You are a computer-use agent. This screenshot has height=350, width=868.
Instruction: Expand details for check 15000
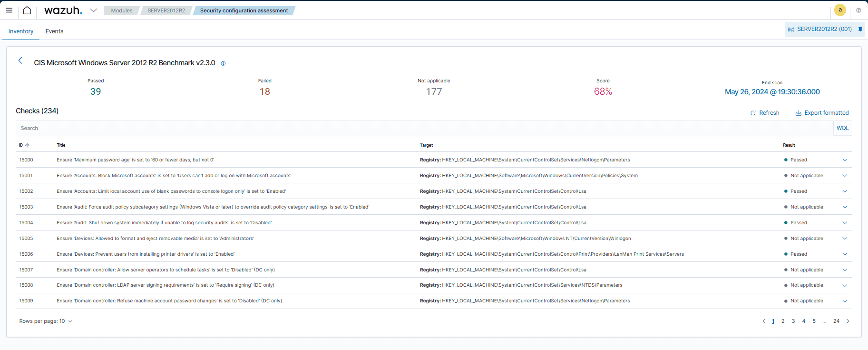[845, 160]
